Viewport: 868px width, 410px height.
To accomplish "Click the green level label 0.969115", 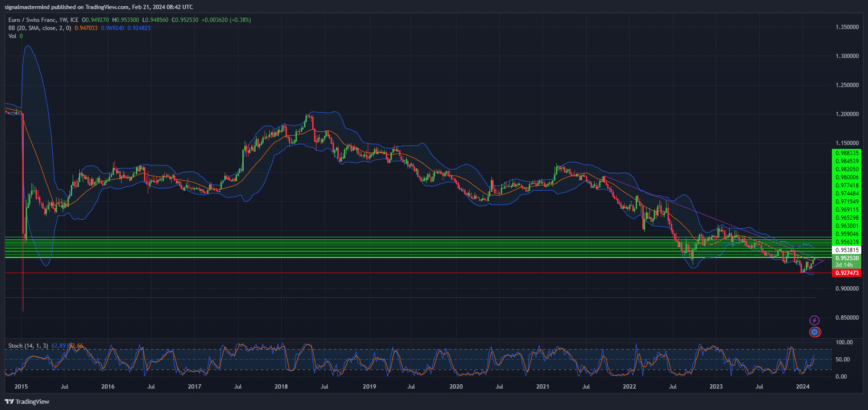I will (847, 210).
